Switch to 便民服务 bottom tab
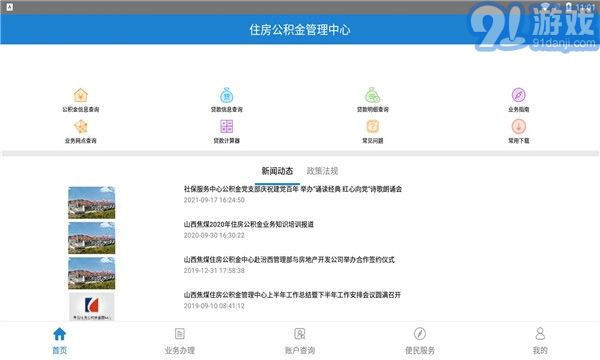This screenshot has height=360, width=600. tap(420, 340)
